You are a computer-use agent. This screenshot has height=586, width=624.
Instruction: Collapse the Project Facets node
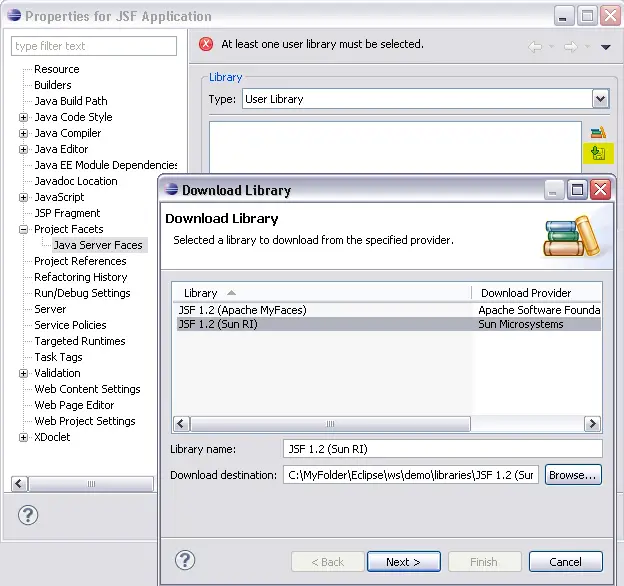(x=24, y=229)
